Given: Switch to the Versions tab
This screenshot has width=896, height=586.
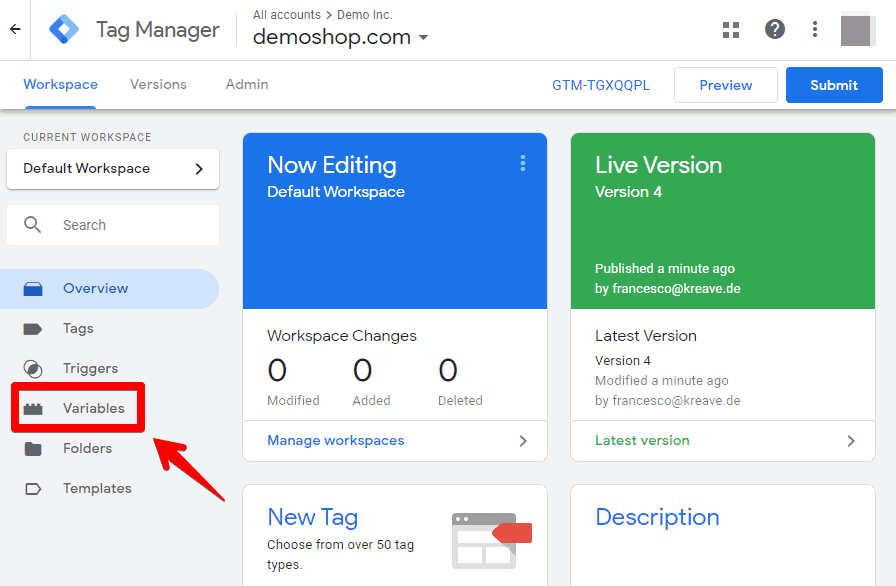Looking at the screenshot, I should [x=158, y=84].
